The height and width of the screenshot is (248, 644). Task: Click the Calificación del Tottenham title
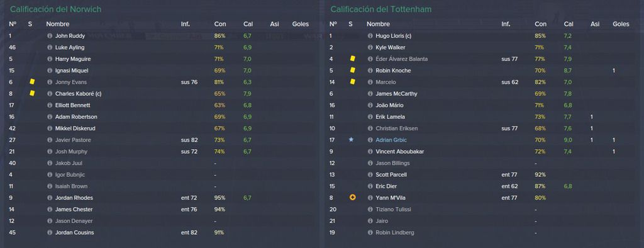tap(380, 9)
